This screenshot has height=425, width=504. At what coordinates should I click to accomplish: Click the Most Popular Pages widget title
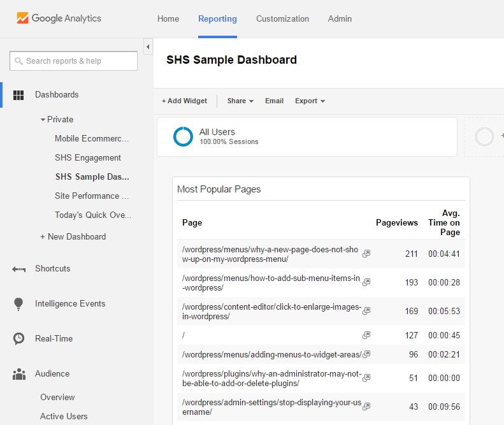click(219, 189)
